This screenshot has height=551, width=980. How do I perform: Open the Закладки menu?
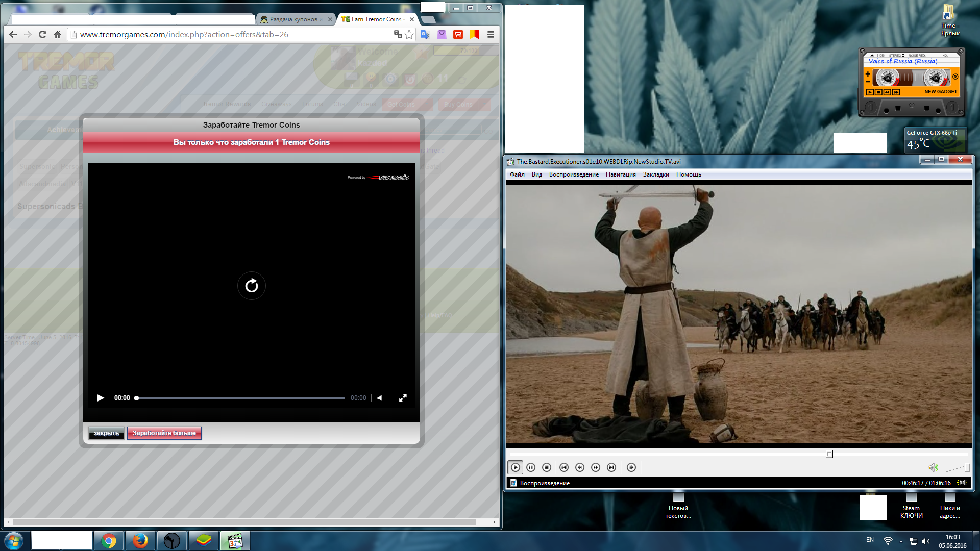(656, 174)
